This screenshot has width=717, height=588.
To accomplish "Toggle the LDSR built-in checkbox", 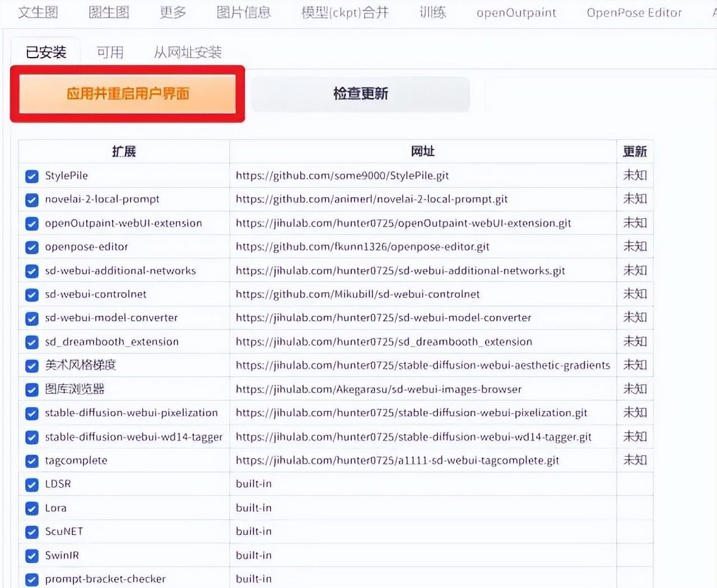I will pos(32,485).
